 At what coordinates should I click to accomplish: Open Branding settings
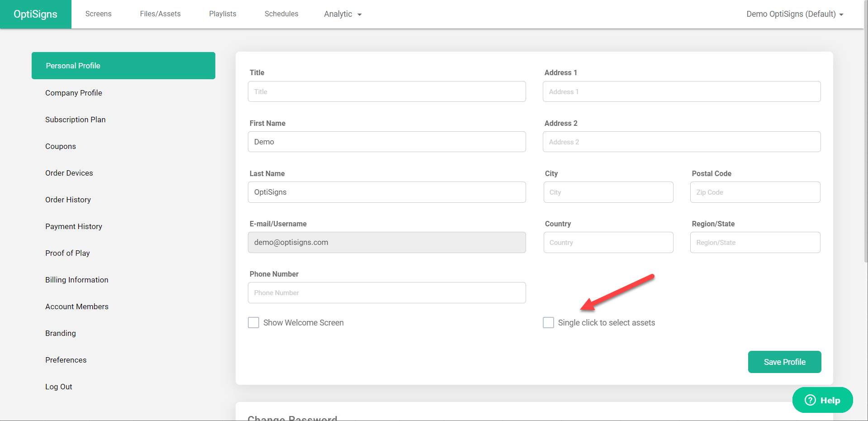pyautogui.click(x=60, y=333)
